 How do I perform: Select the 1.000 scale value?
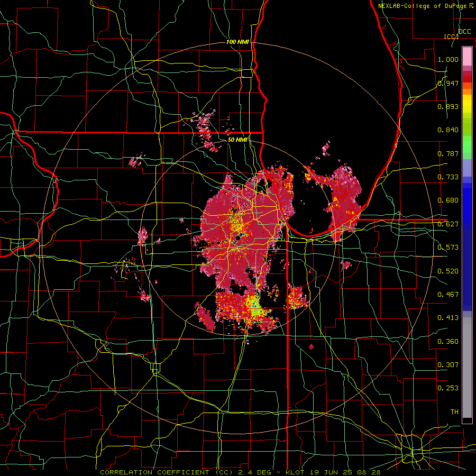tap(448, 59)
